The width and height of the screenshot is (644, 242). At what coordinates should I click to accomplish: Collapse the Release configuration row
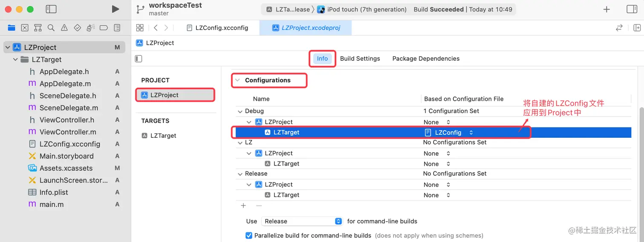click(x=240, y=174)
